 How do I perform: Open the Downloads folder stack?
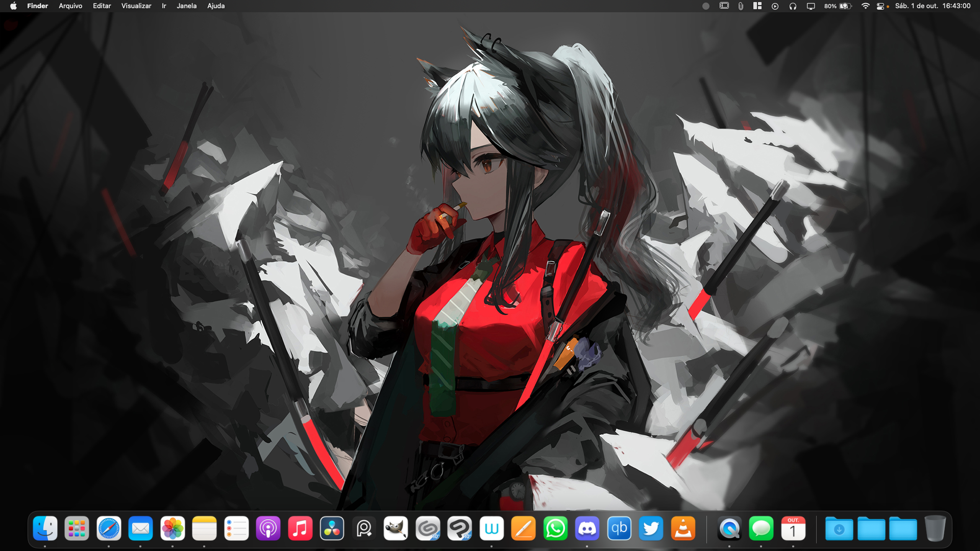[839, 529]
